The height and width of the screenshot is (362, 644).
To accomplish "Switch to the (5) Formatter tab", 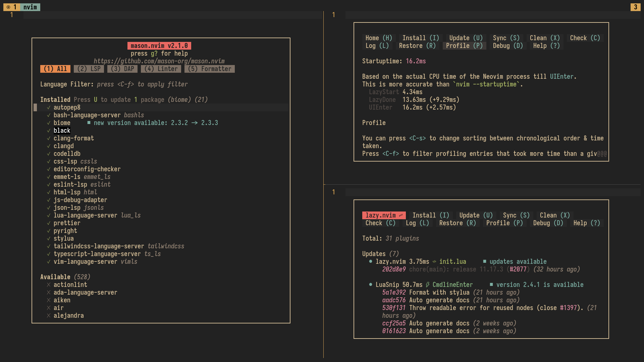I will (210, 69).
